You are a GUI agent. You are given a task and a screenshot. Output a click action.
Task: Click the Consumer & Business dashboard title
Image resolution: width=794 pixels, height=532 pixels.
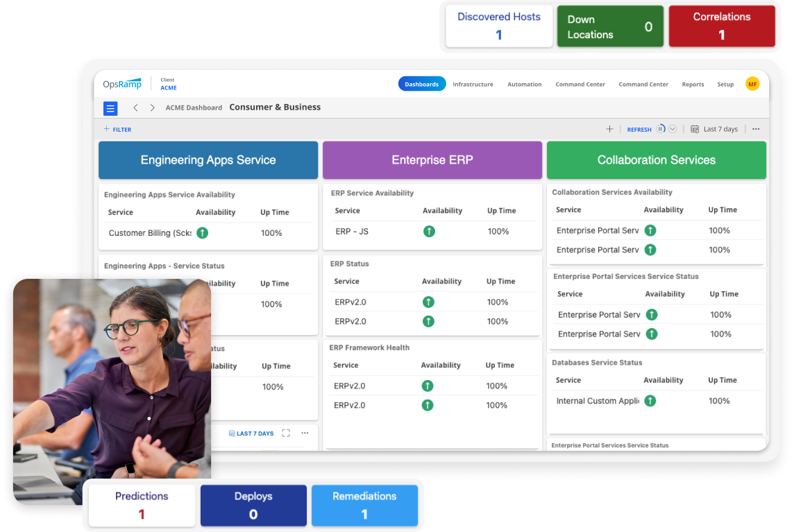[x=275, y=108]
